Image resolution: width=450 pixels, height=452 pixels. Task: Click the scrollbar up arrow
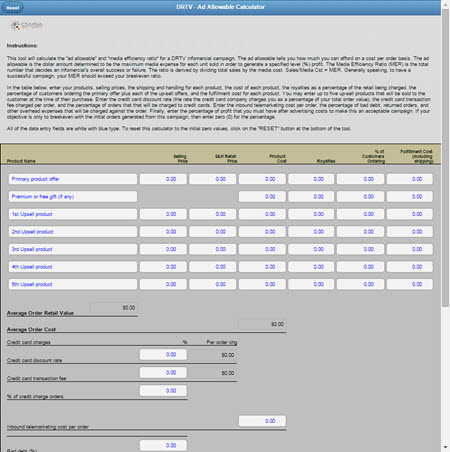(446, 4)
